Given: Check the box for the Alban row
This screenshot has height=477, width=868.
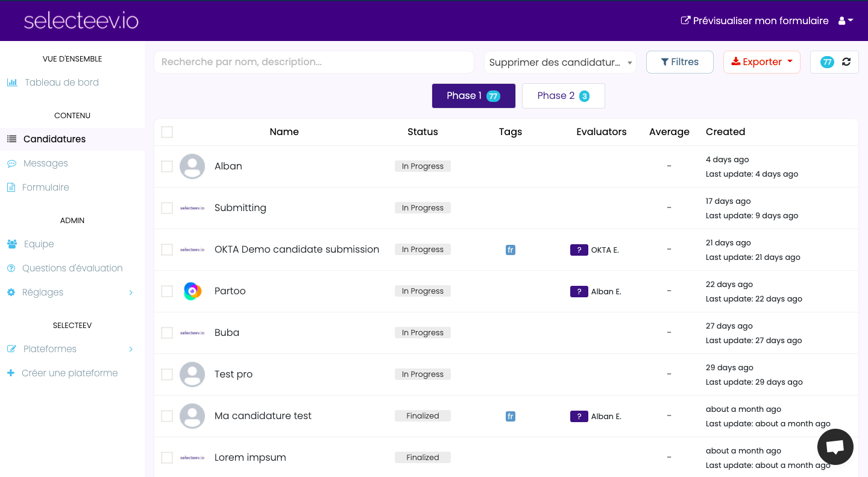Looking at the screenshot, I should click(167, 166).
